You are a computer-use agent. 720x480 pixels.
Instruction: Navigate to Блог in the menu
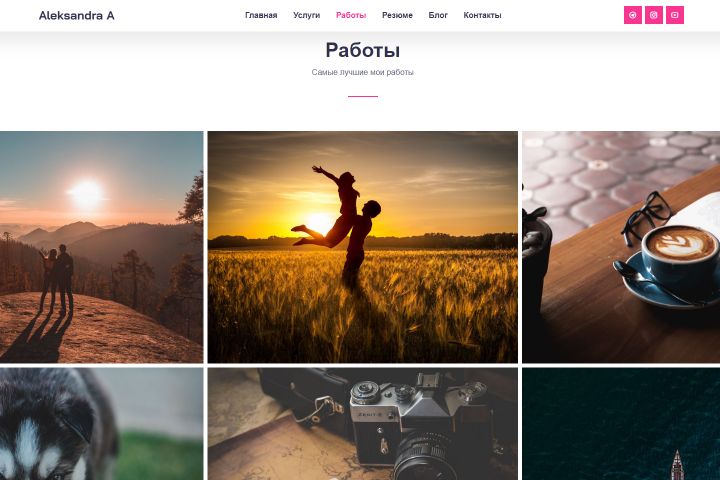click(x=438, y=15)
